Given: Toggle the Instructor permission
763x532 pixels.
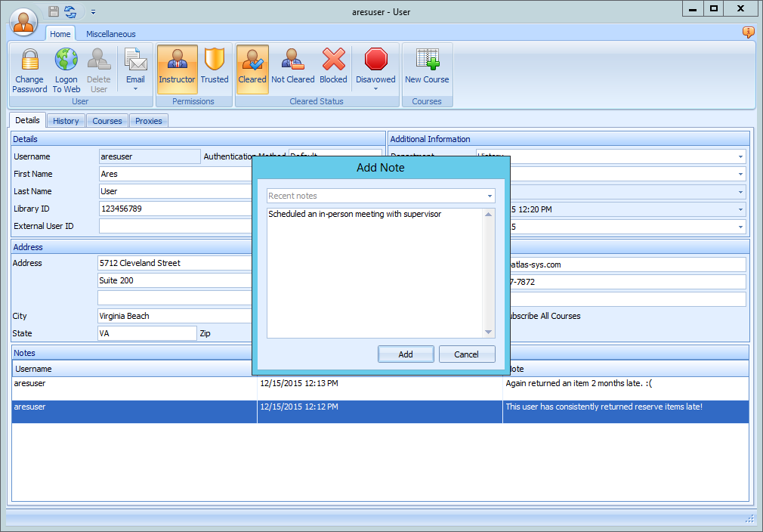Looking at the screenshot, I should tap(177, 60).
